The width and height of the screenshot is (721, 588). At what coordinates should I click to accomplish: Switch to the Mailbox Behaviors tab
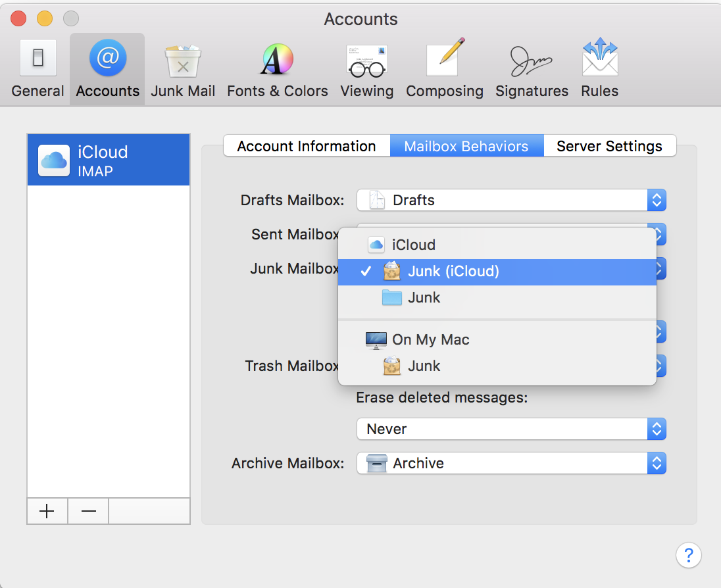[466, 146]
